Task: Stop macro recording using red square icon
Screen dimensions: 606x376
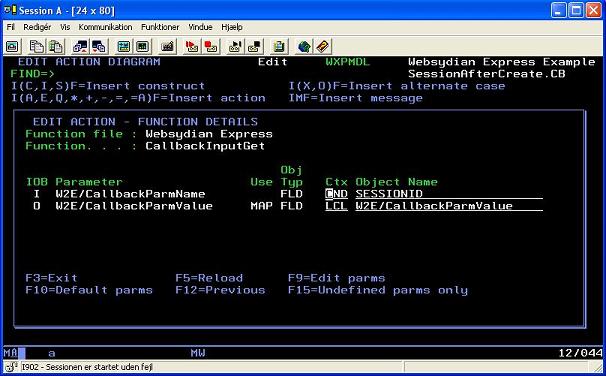Action: (x=210, y=47)
